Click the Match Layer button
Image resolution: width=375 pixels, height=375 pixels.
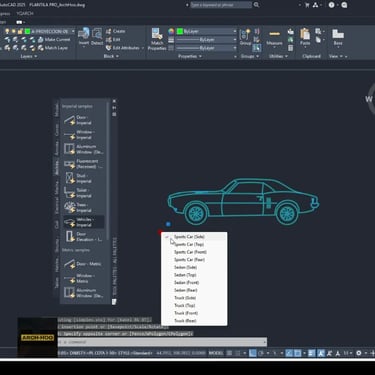point(53,48)
